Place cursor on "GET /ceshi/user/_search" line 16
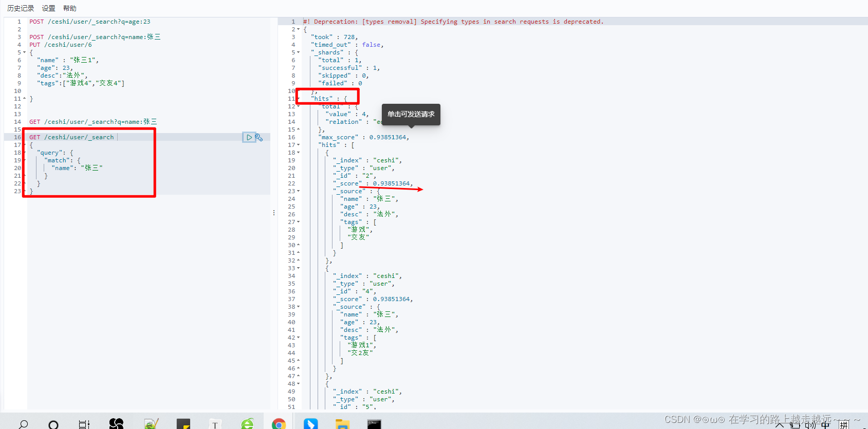This screenshot has height=429, width=868. (x=71, y=137)
